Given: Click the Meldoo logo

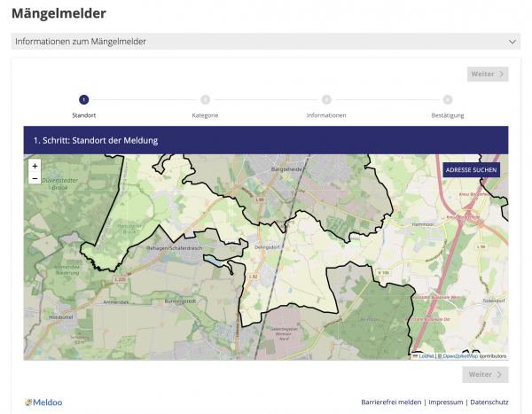Looking at the screenshot, I should click(43, 402).
